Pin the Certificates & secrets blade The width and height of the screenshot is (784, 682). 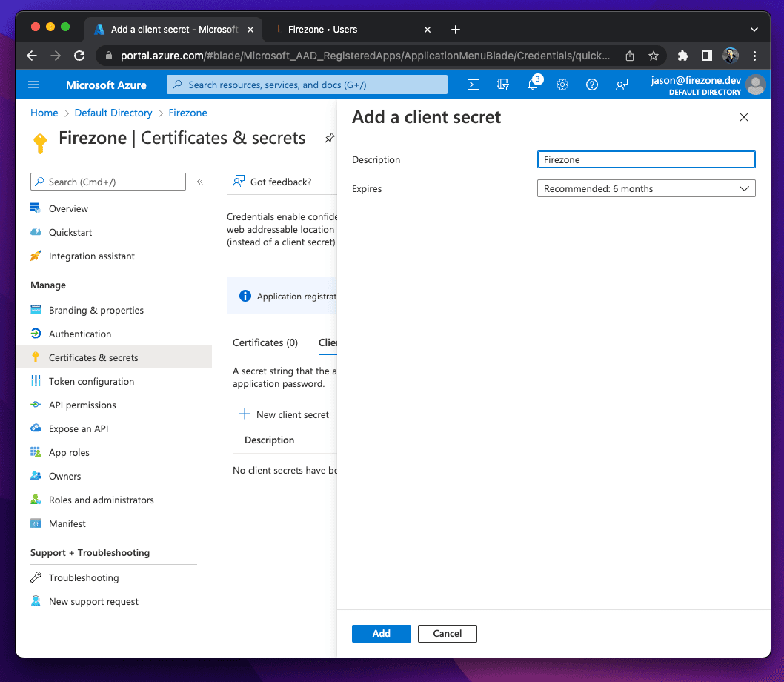pos(329,138)
